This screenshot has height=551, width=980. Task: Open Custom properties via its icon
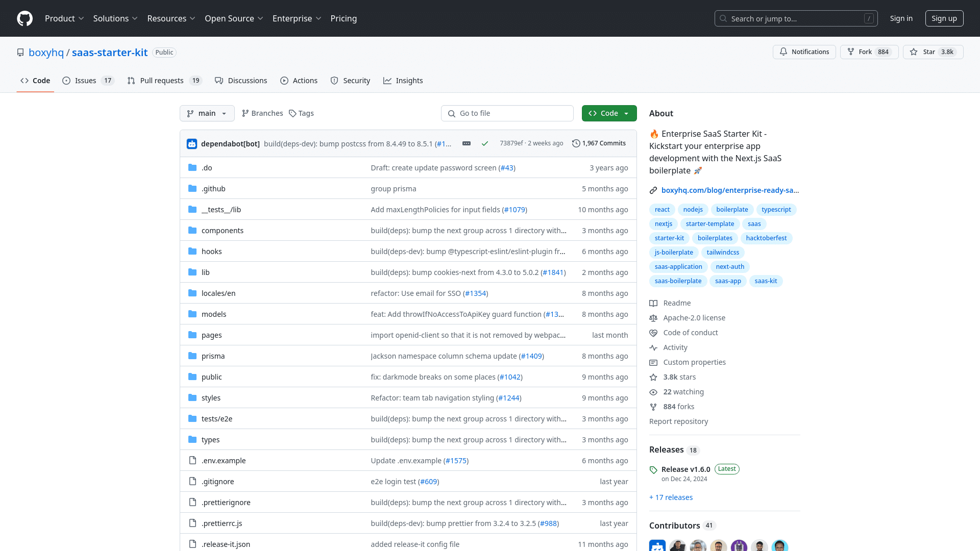(653, 362)
